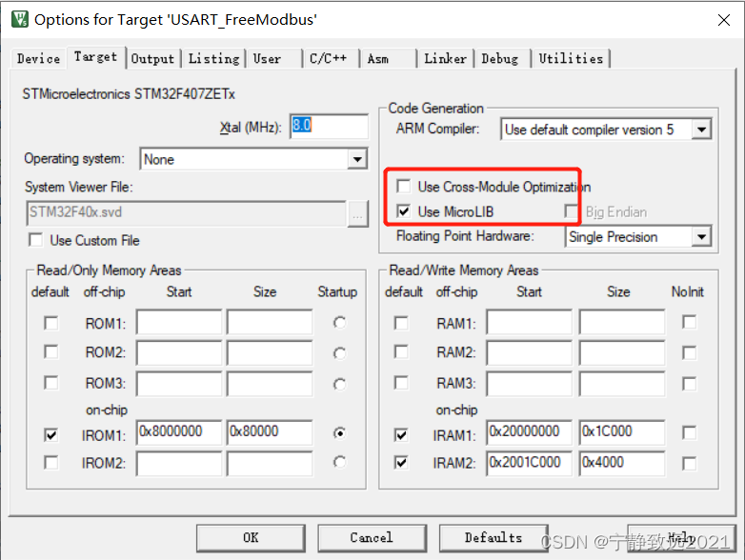Switch to the Device tab
Screen dimensions: 745x560
pyautogui.click(x=38, y=59)
